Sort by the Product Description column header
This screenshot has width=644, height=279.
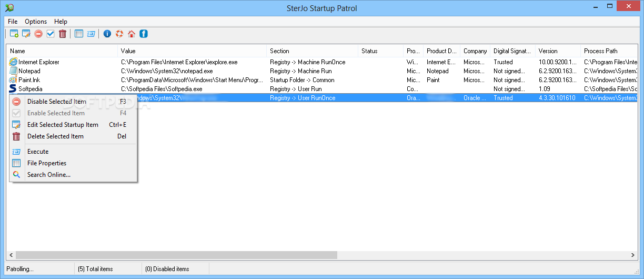coord(441,51)
